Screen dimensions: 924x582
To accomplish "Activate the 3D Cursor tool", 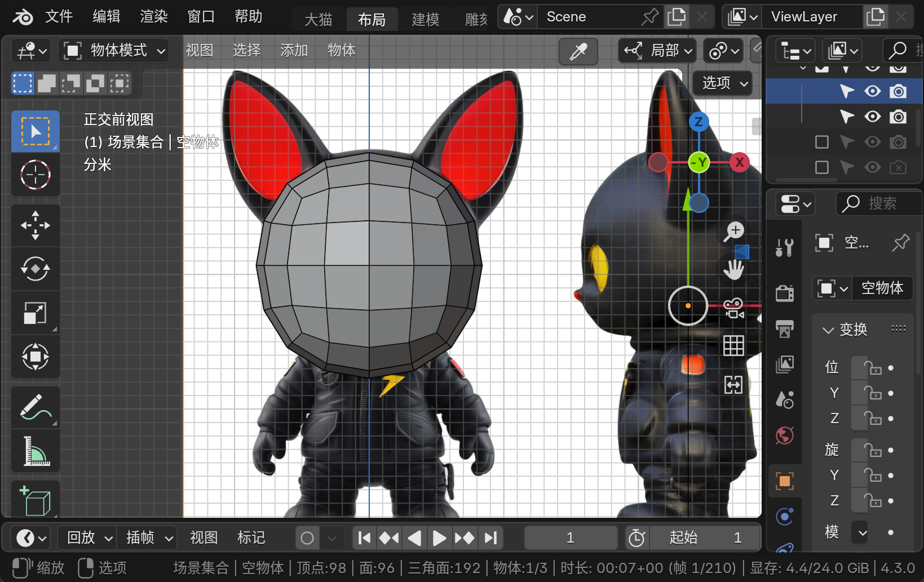I will (x=36, y=175).
